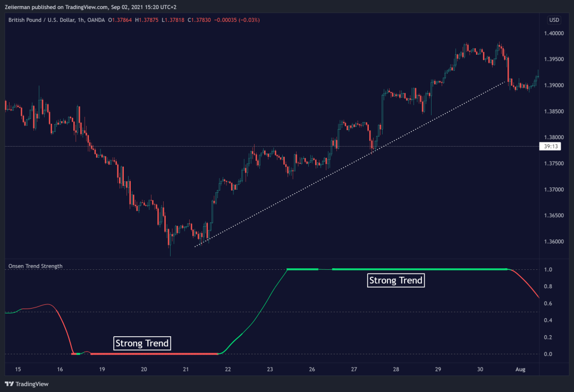Click the thick green strong trend line segment
574x392 pixels.
coord(420,270)
